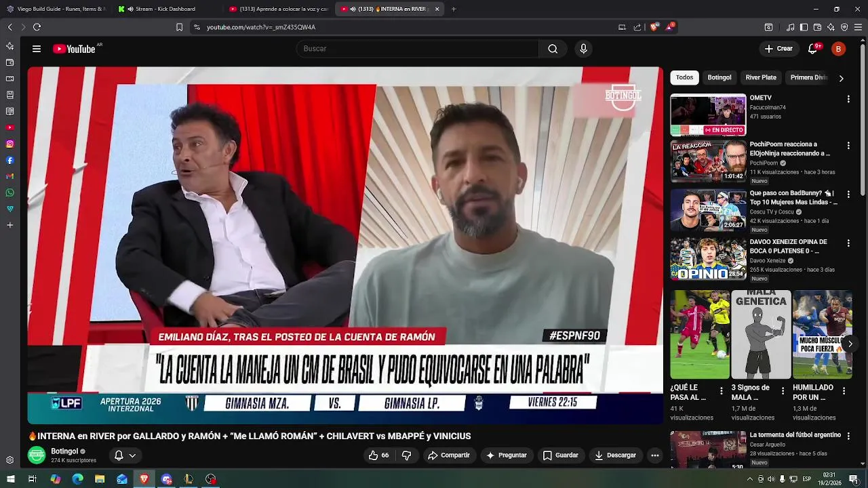Reload the current page
This screenshot has height=488, width=868.
click(37, 27)
